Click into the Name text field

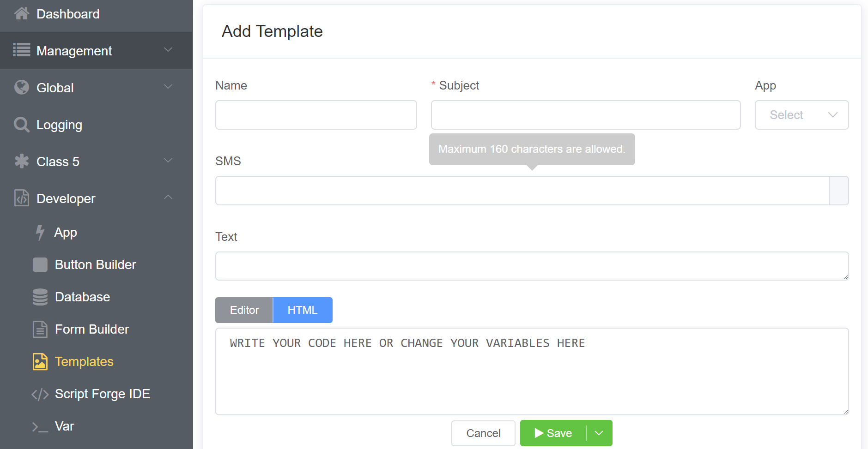click(316, 115)
